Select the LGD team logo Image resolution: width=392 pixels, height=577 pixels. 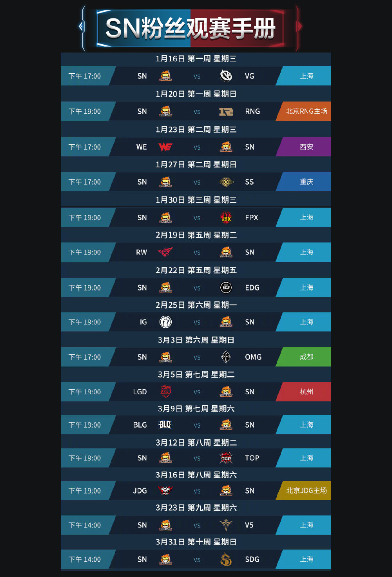[x=165, y=392]
